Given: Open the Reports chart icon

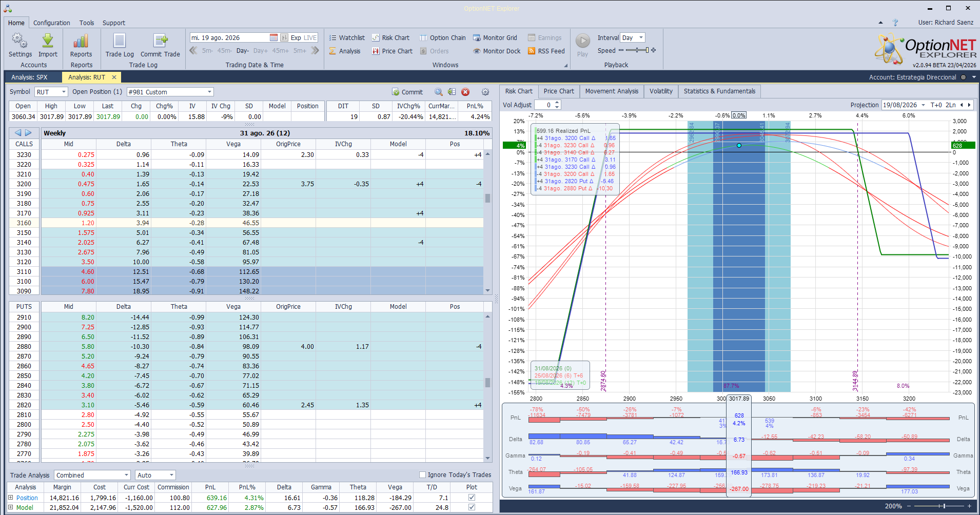Looking at the screenshot, I should tap(81, 45).
